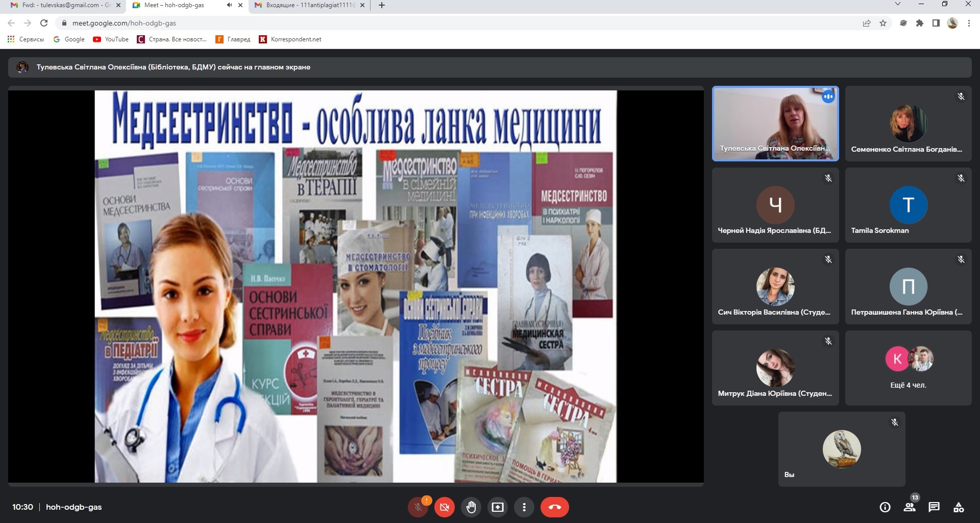The width and height of the screenshot is (980, 523).
Task: Open the Activities icon
Action: click(958, 507)
